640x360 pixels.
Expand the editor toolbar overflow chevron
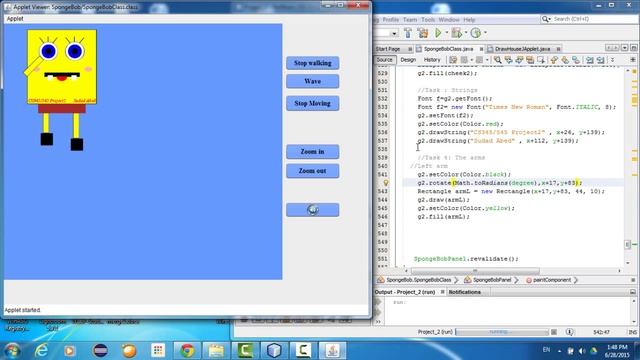612,60
